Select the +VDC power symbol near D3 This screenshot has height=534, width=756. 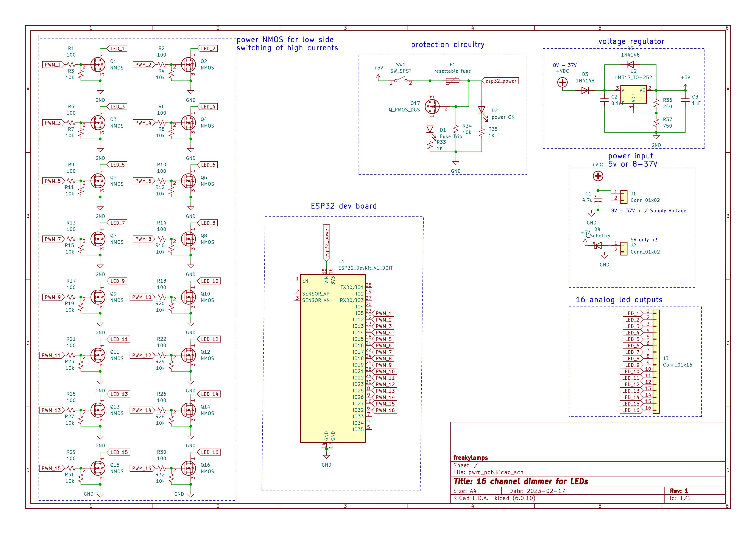(562, 82)
